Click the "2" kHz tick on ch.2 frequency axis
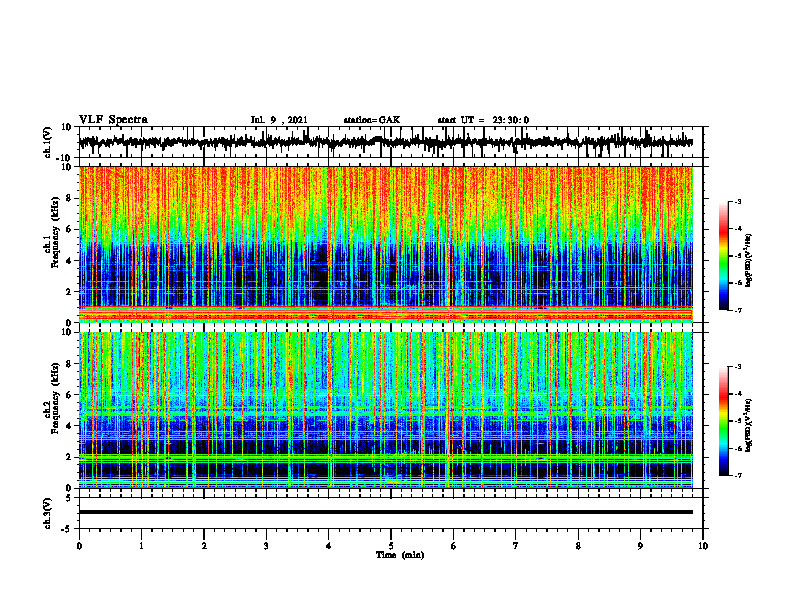Screen dimensions: 792x612 (x=70, y=457)
